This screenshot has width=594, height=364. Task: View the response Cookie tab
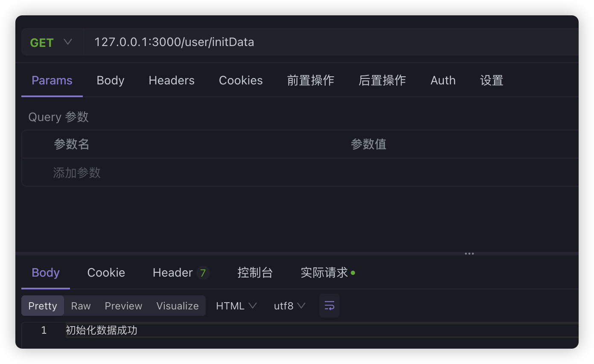(106, 273)
